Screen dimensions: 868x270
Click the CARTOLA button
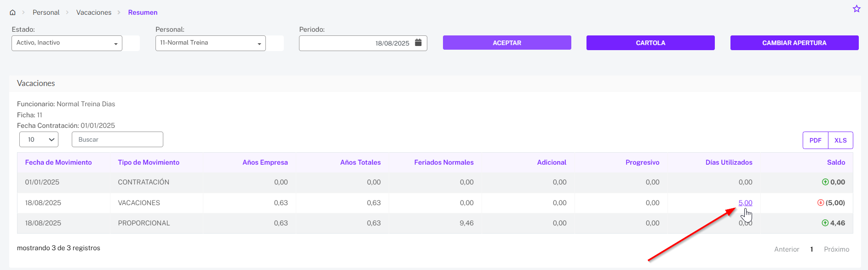650,43
